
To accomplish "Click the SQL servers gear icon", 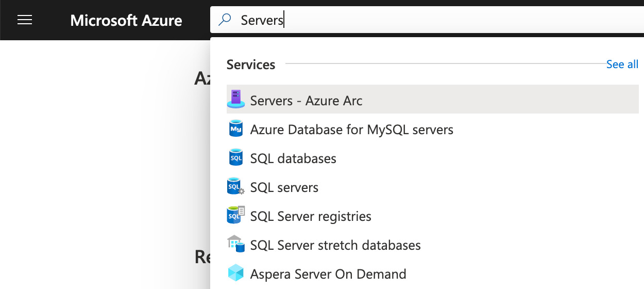I will 236,186.
